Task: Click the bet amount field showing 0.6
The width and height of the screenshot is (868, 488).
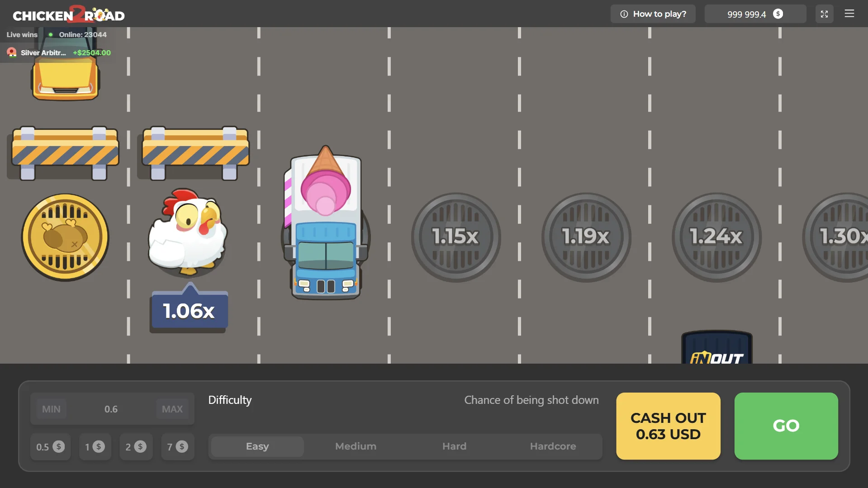Action: (111, 409)
